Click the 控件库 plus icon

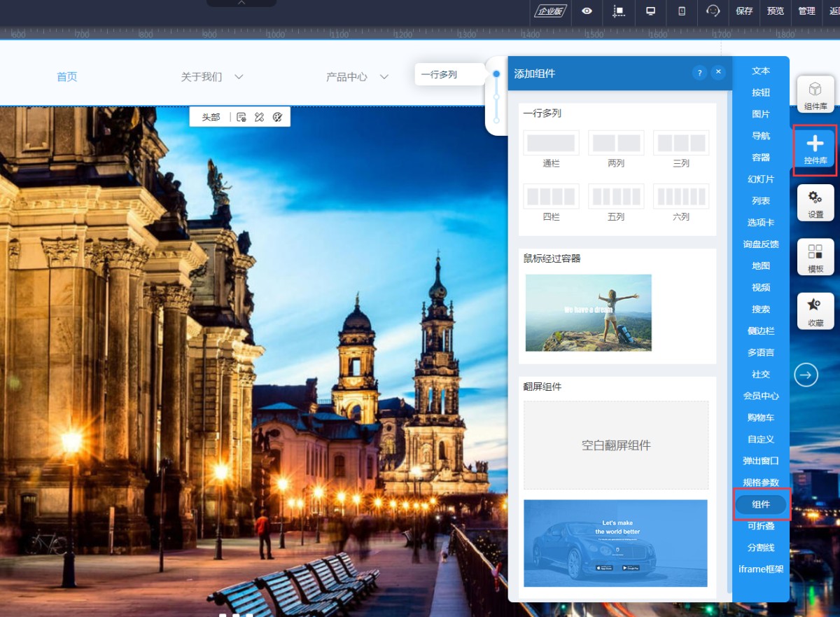[815, 149]
